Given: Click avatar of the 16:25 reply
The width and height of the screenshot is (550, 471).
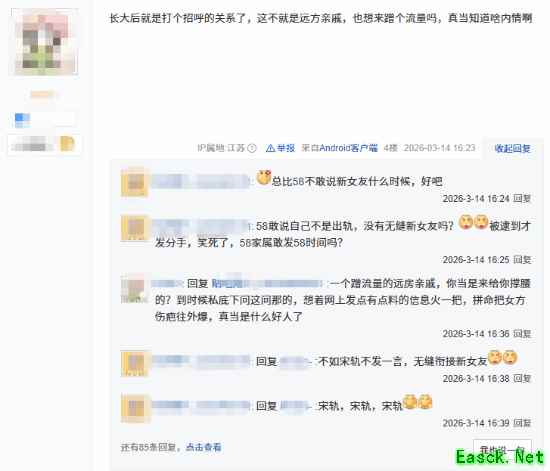Looking at the screenshot, I should pyautogui.click(x=135, y=228).
